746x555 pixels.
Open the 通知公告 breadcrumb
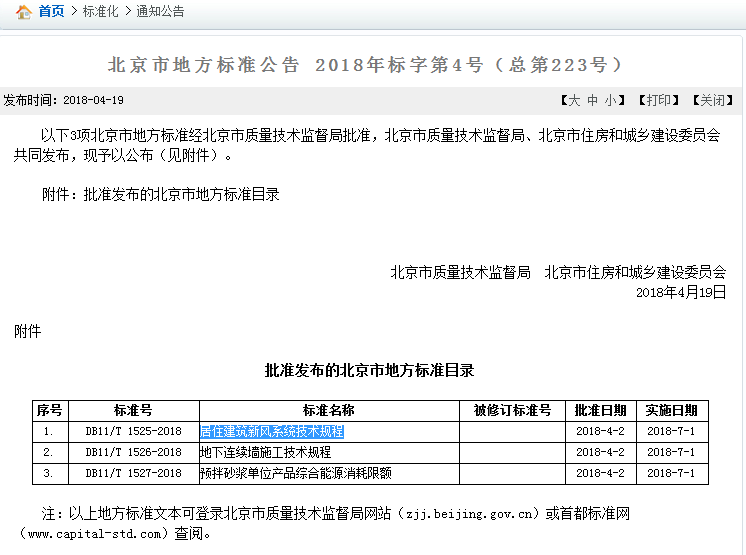point(160,12)
